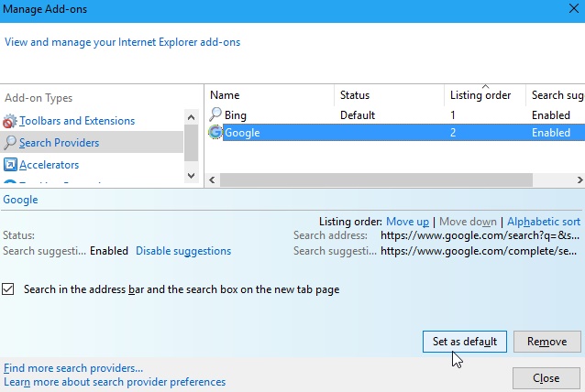585x392 pixels.
Task: Close the Manage Add-ons window
Action: point(574,8)
